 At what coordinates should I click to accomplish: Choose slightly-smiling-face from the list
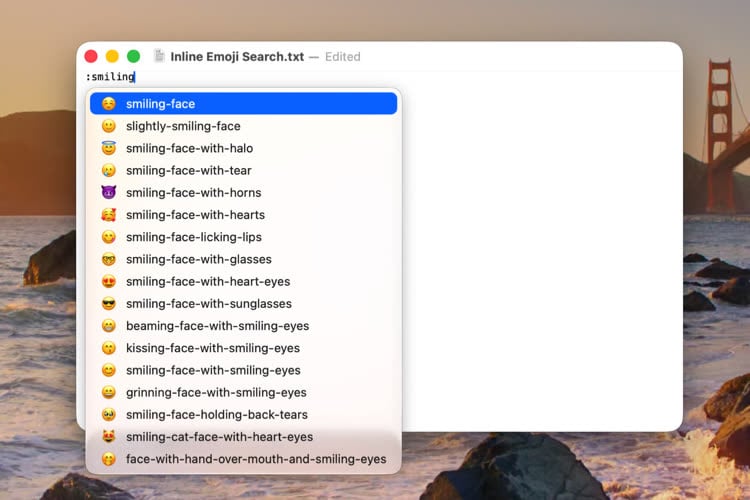point(243,126)
